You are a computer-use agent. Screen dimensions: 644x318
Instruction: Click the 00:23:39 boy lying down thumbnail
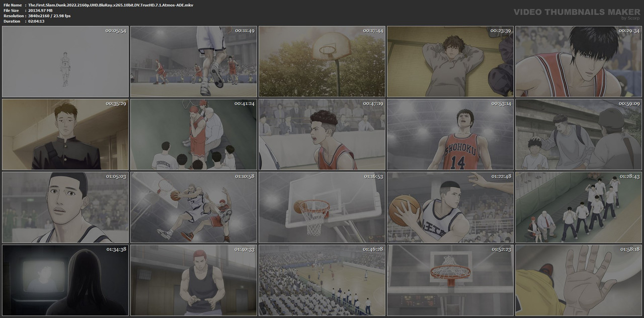(450, 61)
